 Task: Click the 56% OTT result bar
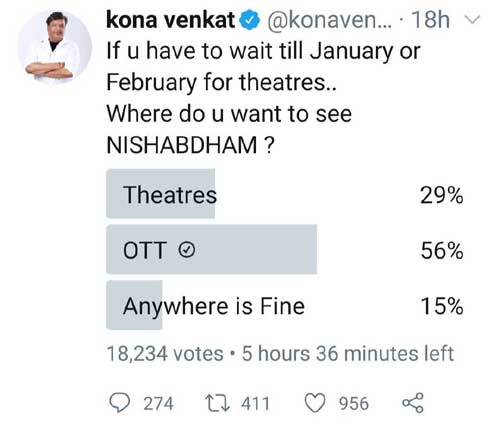(212, 250)
